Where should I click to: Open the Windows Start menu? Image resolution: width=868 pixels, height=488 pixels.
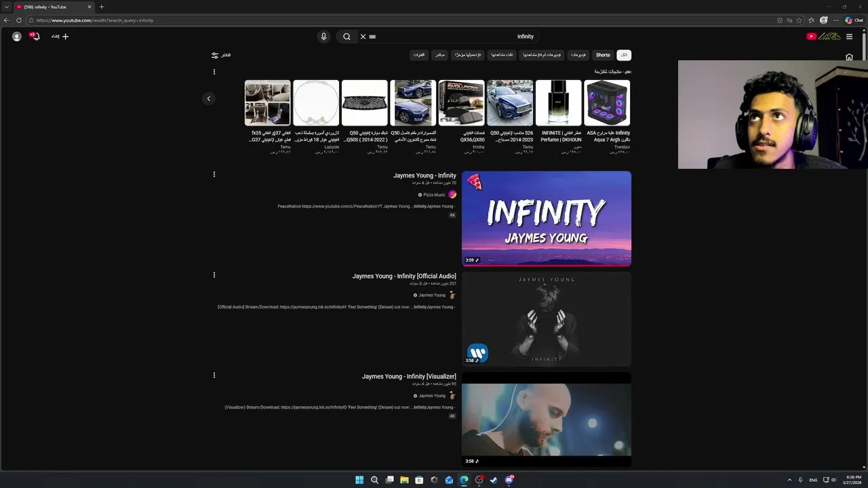(x=359, y=480)
